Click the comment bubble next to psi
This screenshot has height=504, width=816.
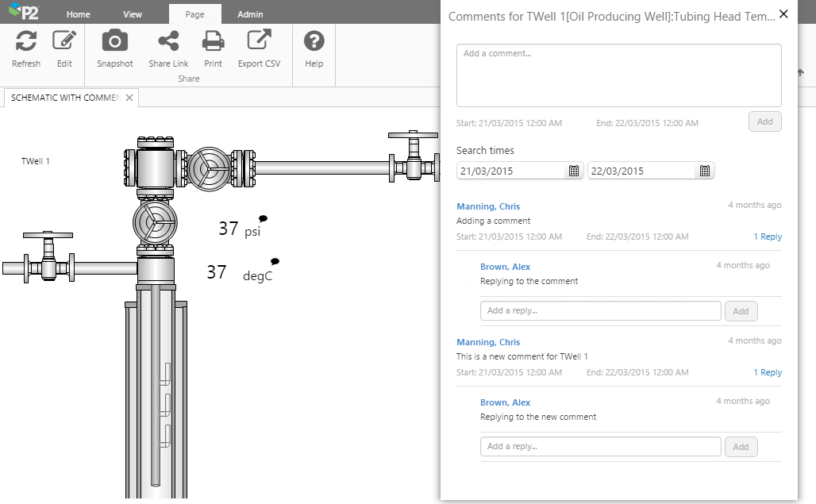coord(263,218)
